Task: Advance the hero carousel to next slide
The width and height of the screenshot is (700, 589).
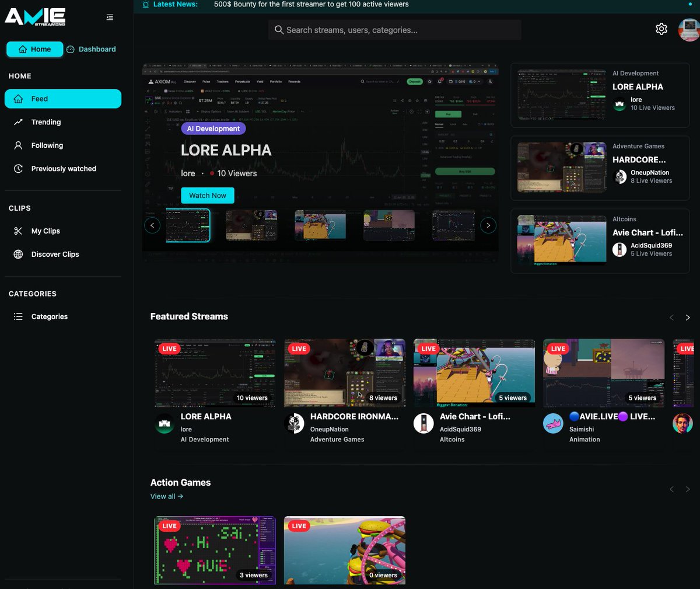Action: point(488,225)
